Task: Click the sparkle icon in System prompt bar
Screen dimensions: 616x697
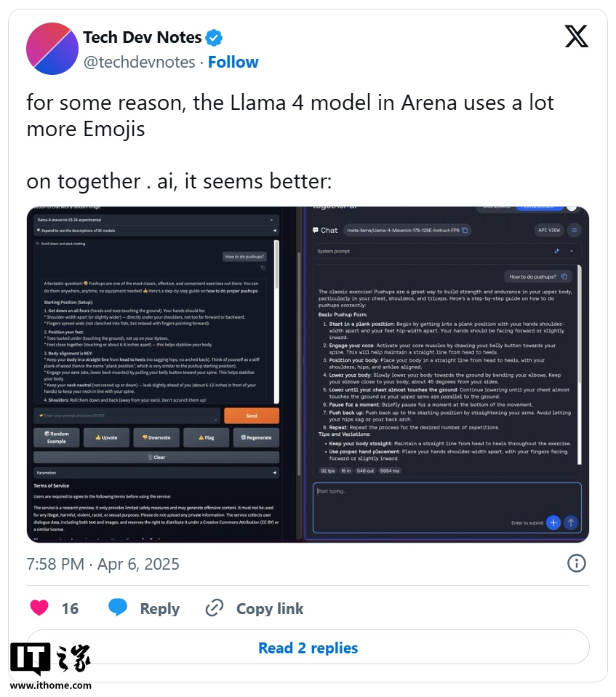Action: (557, 250)
